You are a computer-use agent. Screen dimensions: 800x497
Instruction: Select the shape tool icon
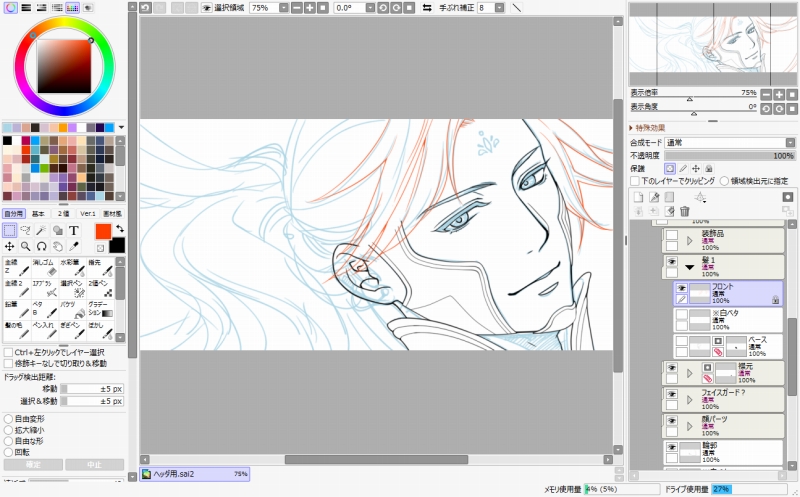(x=58, y=230)
